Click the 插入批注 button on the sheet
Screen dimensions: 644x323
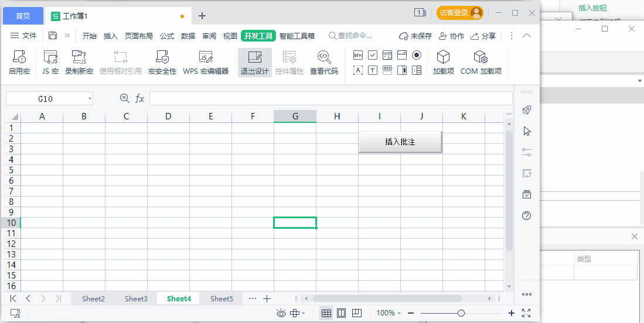click(400, 142)
